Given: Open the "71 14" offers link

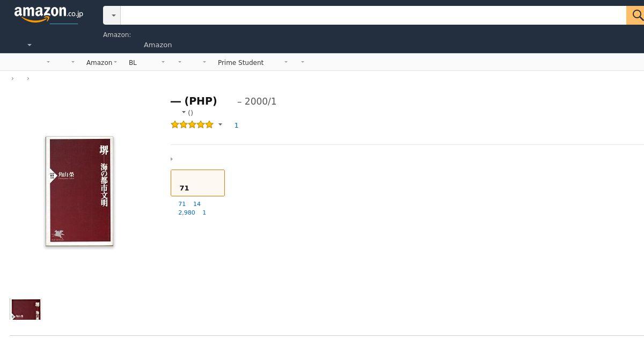Looking at the screenshot, I should click(x=189, y=204).
